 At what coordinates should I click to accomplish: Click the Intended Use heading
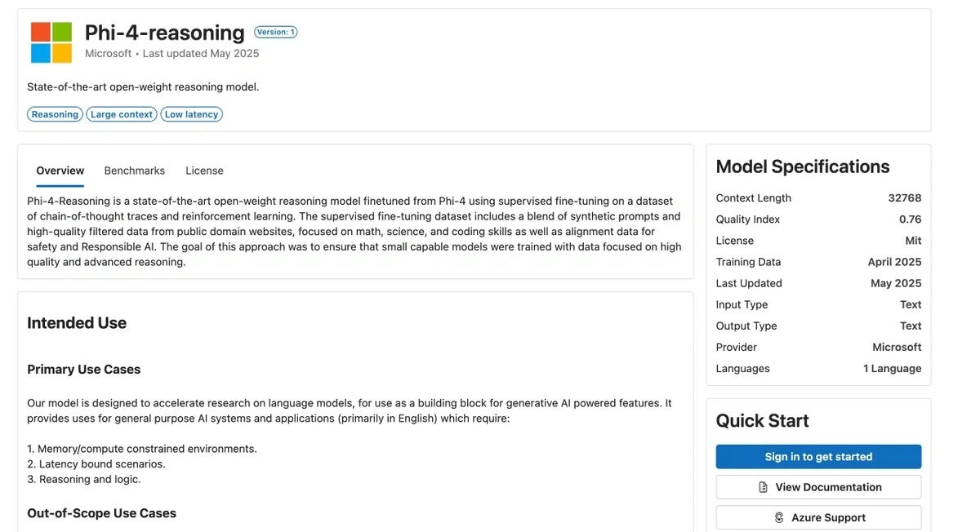pos(77,323)
